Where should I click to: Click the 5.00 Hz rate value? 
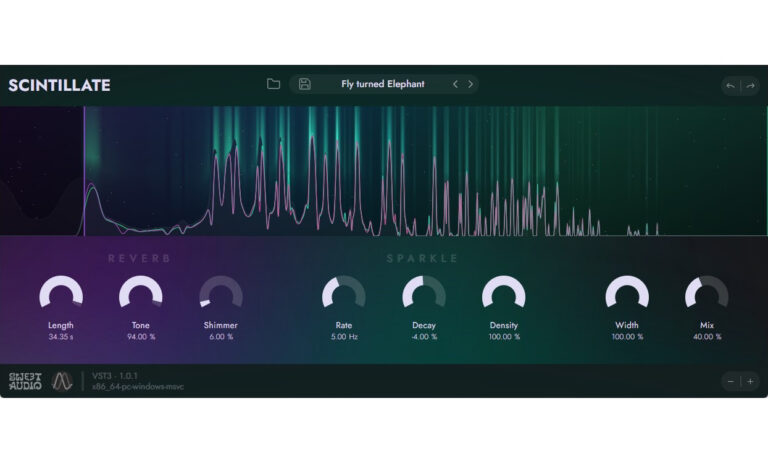click(344, 337)
